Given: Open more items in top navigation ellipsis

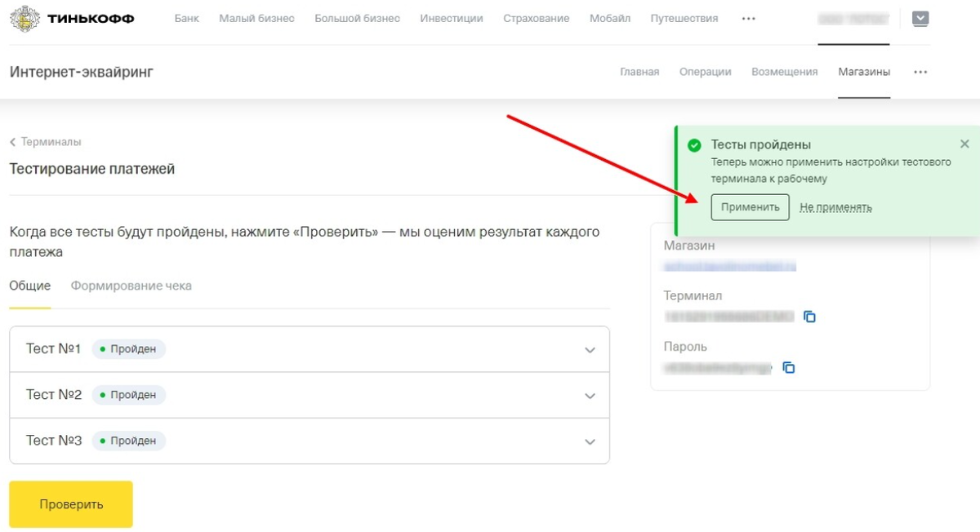Looking at the screenshot, I should tap(748, 19).
